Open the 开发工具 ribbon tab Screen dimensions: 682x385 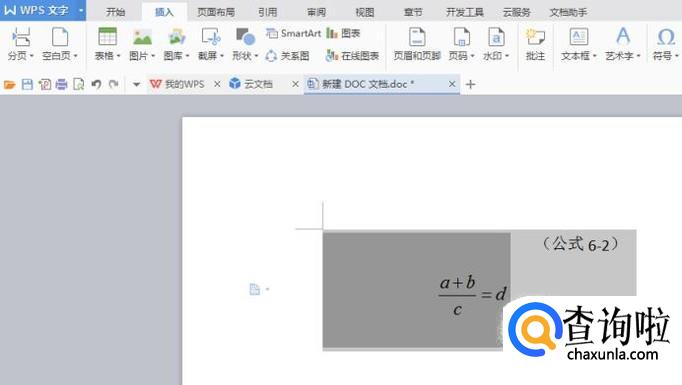(464, 12)
